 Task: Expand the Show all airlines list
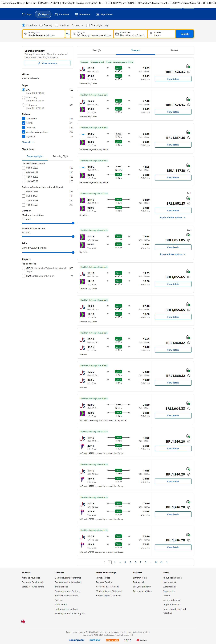coord(28,142)
